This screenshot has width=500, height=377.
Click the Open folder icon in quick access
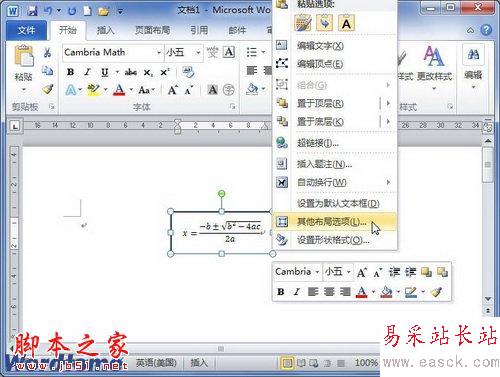coord(104,11)
